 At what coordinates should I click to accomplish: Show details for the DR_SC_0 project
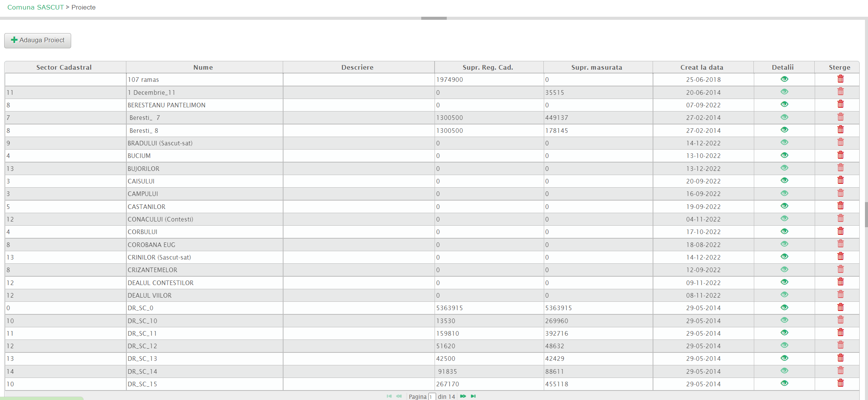tap(784, 308)
